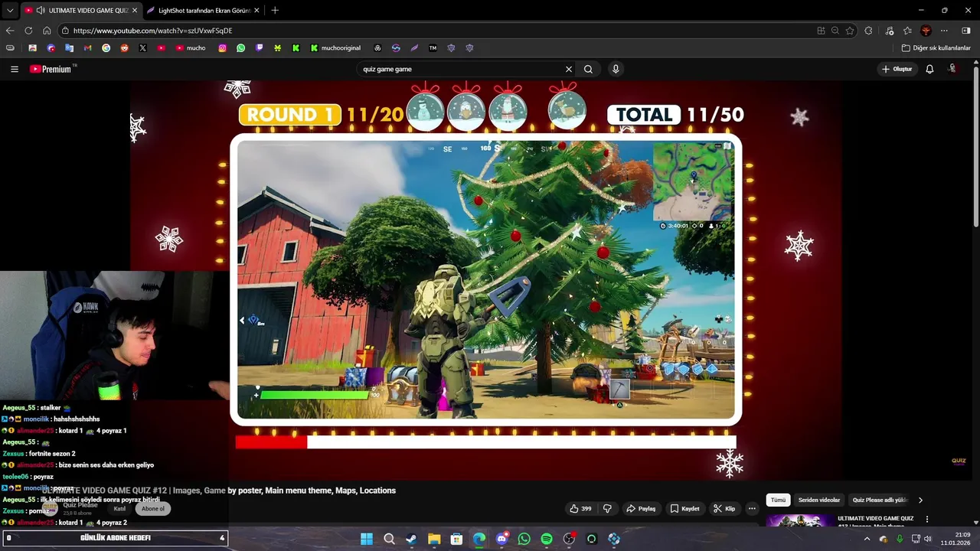Open the mucho YouTube bookmark
The height and width of the screenshot is (551, 980).
point(191,47)
